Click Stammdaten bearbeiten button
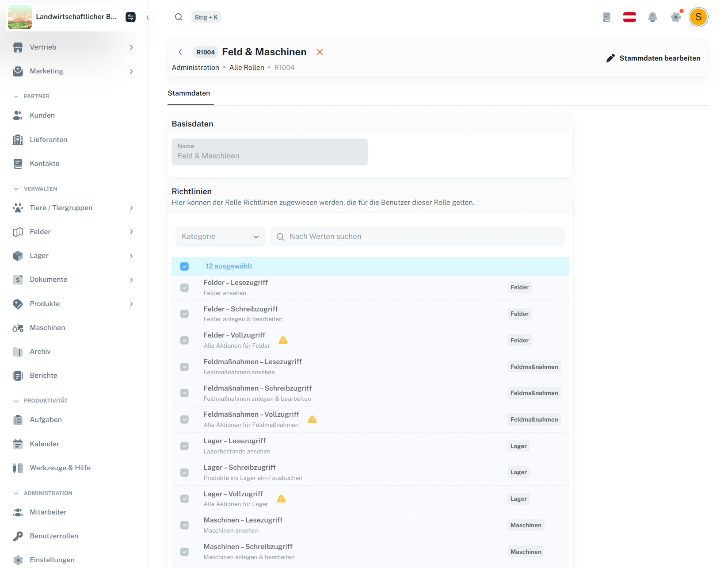 (653, 58)
